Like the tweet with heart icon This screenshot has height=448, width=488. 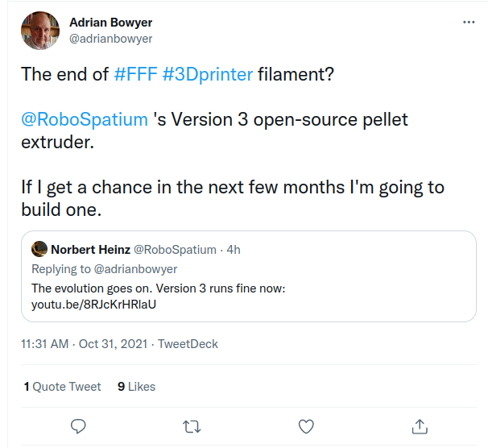coord(306,425)
